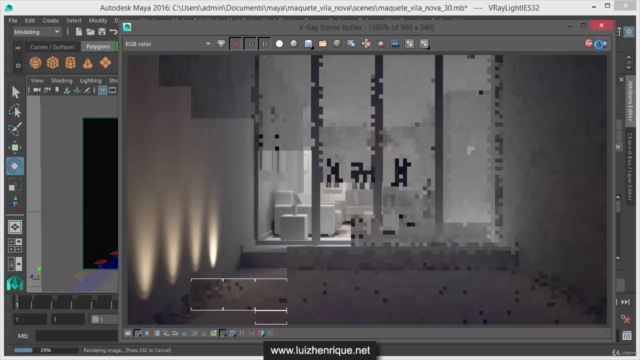This screenshot has height=360, width=640.
Task: Click the New Scene icon
Action: coord(79,32)
